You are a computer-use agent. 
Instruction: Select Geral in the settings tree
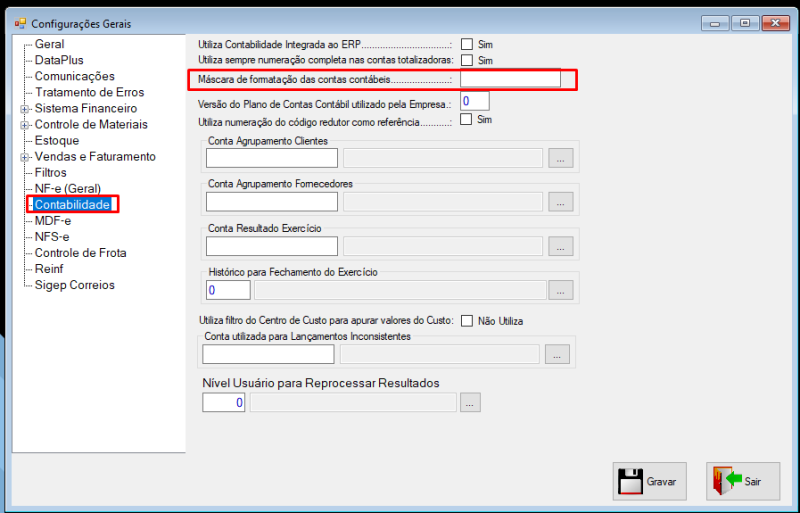pyautogui.click(x=49, y=44)
